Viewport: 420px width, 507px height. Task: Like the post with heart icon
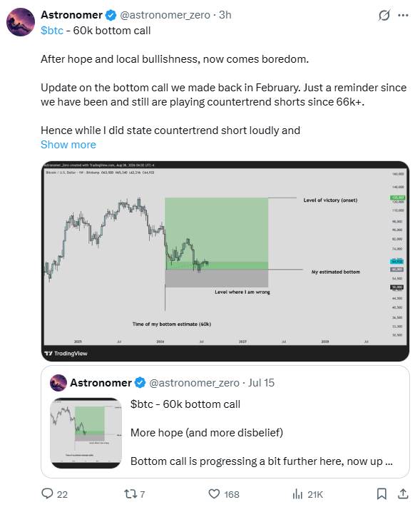tap(214, 493)
